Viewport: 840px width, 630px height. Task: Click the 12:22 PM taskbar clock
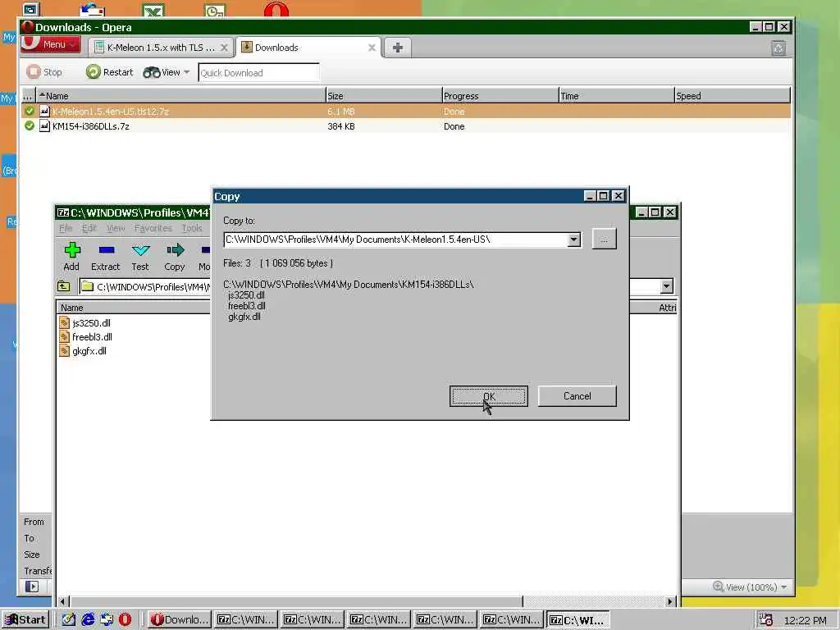click(x=805, y=620)
